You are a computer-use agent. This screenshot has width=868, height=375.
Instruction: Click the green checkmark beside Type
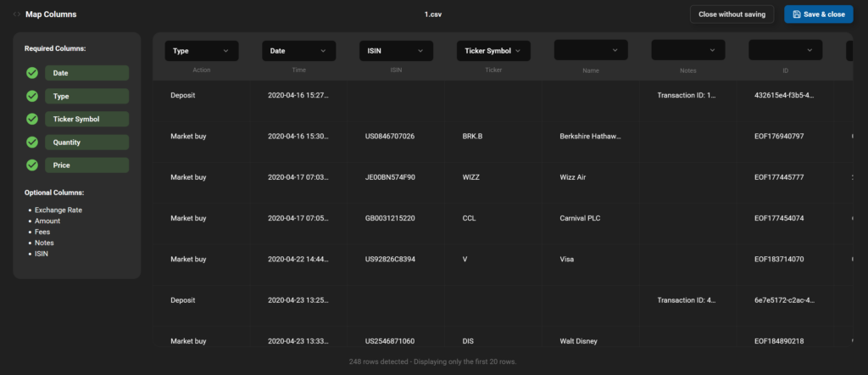[x=32, y=96]
